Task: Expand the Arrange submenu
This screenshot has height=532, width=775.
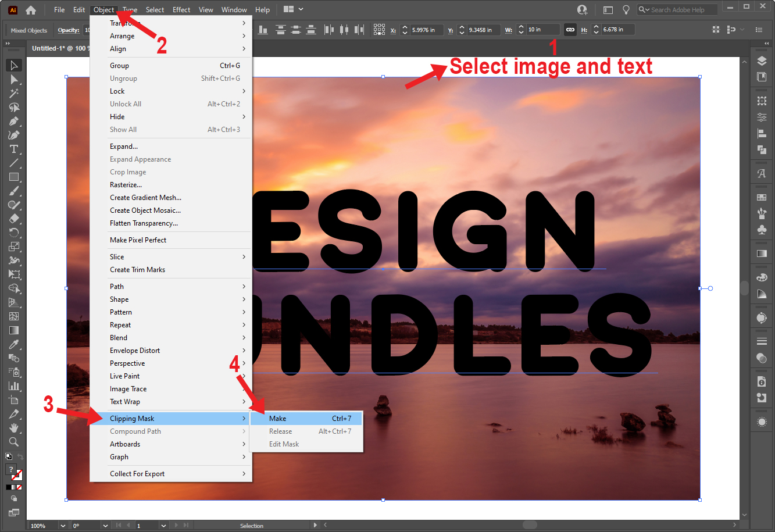Action: click(x=171, y=36)
